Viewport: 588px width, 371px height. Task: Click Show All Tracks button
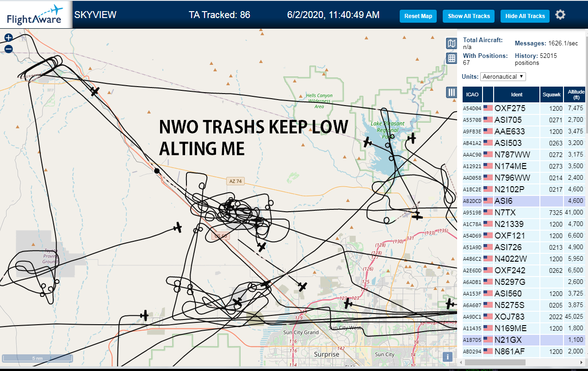(x=469, y=16)
